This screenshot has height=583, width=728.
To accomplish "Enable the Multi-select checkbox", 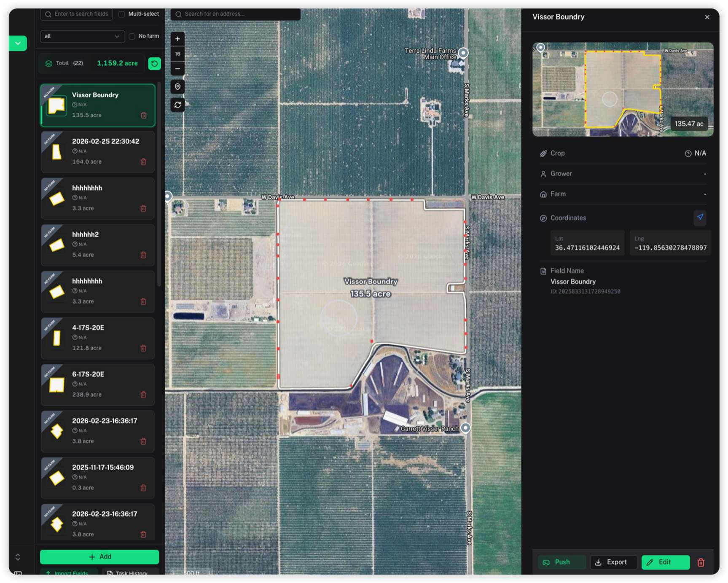I will point(122,14).
